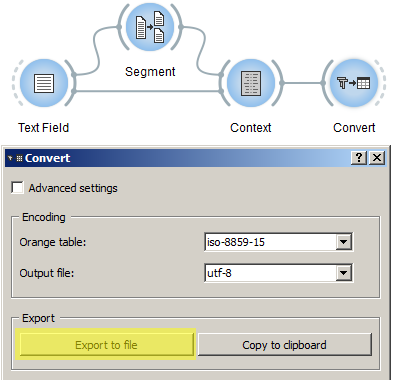
Task: Close the Convert dialog
Action: pyautogui.click(x=377, y=157)
